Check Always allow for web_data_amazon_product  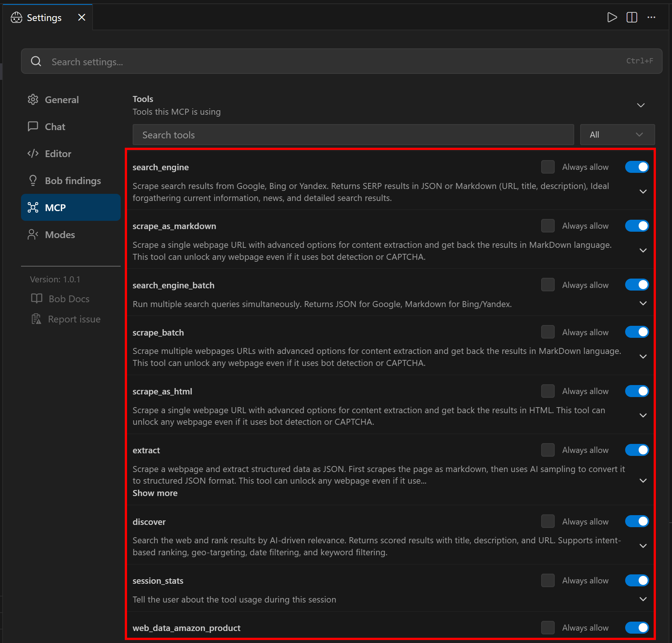(548, 628)
